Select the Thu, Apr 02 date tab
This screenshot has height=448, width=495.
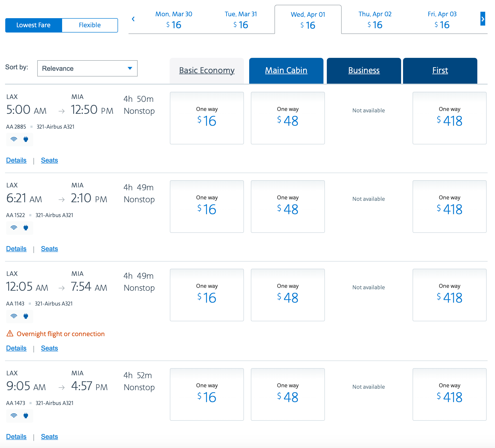point(375,20)
